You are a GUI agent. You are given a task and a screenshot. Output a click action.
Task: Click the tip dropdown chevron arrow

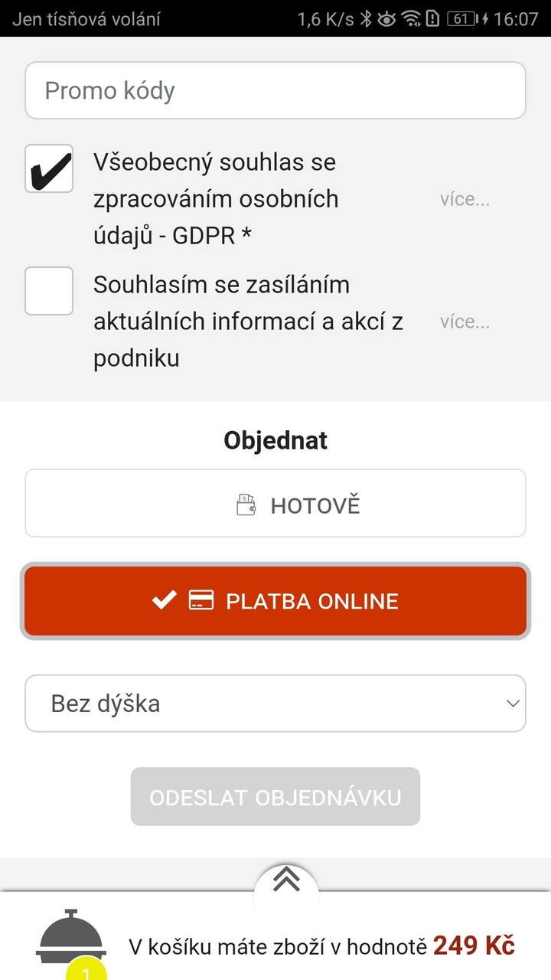pyautogui.click(x=513, y=704)
